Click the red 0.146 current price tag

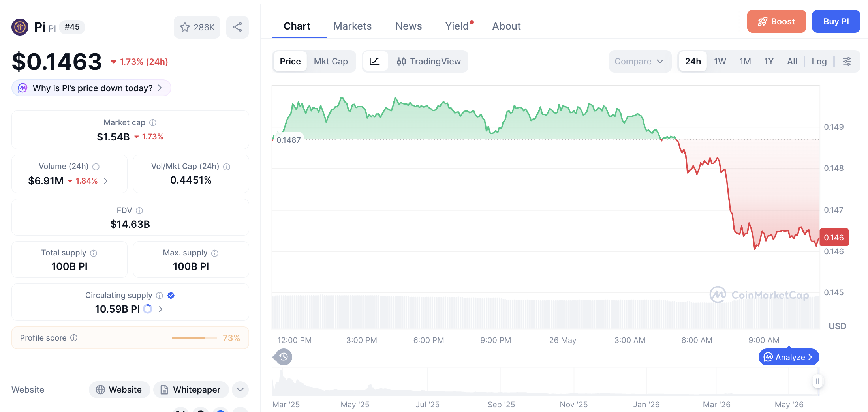834,238
